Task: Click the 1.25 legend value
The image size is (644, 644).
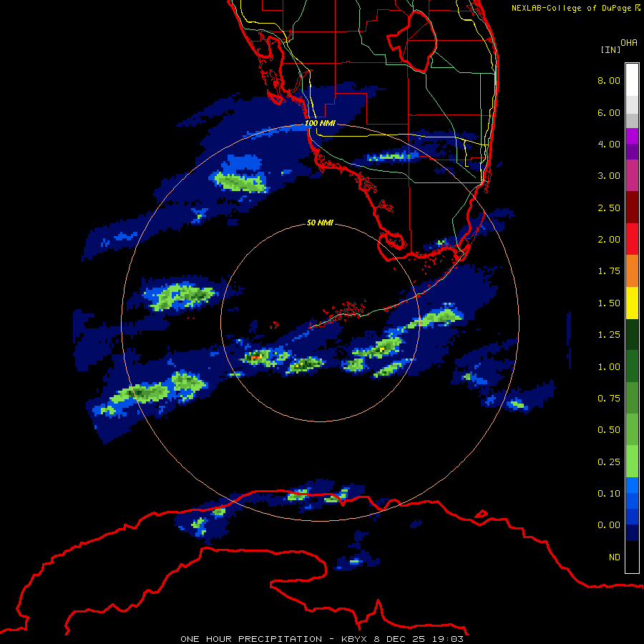Action: point(609,335)
